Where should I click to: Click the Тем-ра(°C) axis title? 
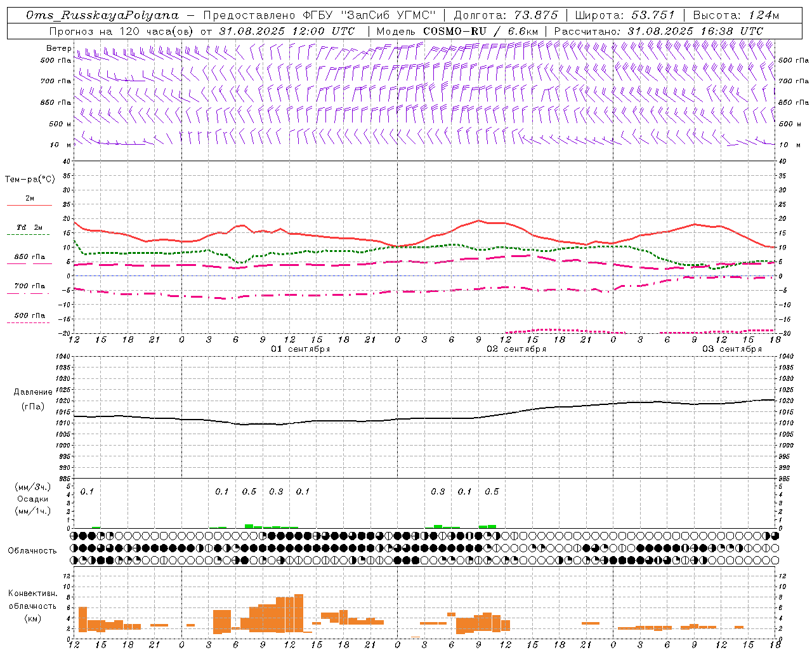(30, 180)
